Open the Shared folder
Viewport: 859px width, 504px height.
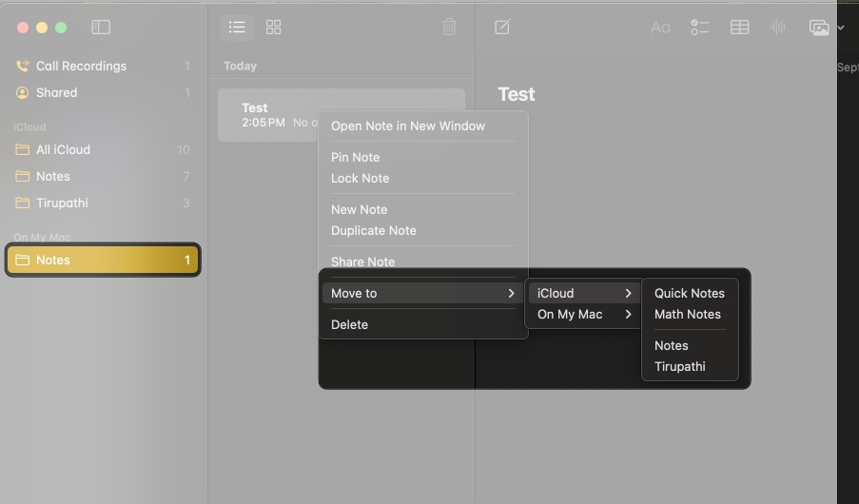(x=57, y=93)
